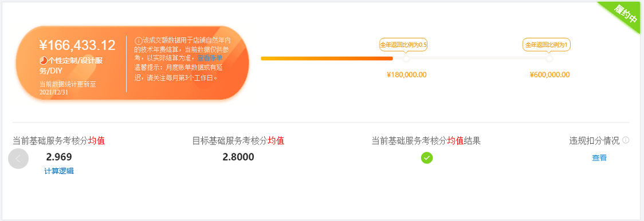Click the green checkmark result icon
Image resolution: width=644 pixels, height=221 pixels.
(427, 157)
